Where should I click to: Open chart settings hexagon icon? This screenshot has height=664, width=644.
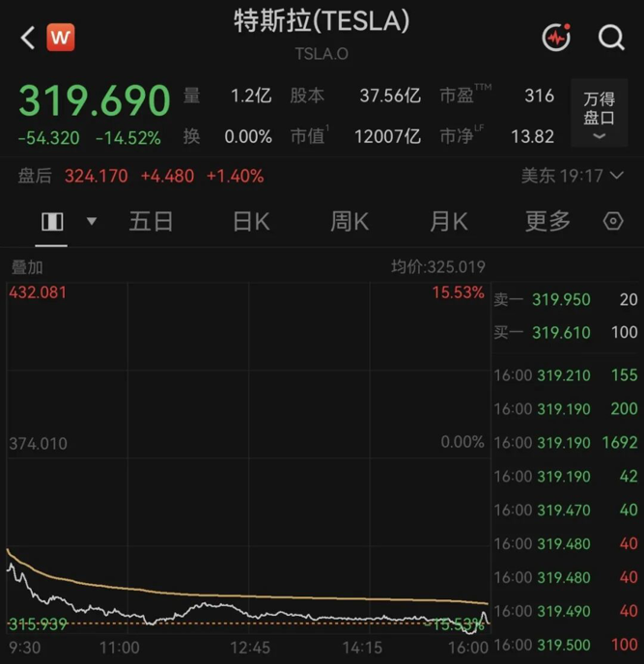point(613,221)
